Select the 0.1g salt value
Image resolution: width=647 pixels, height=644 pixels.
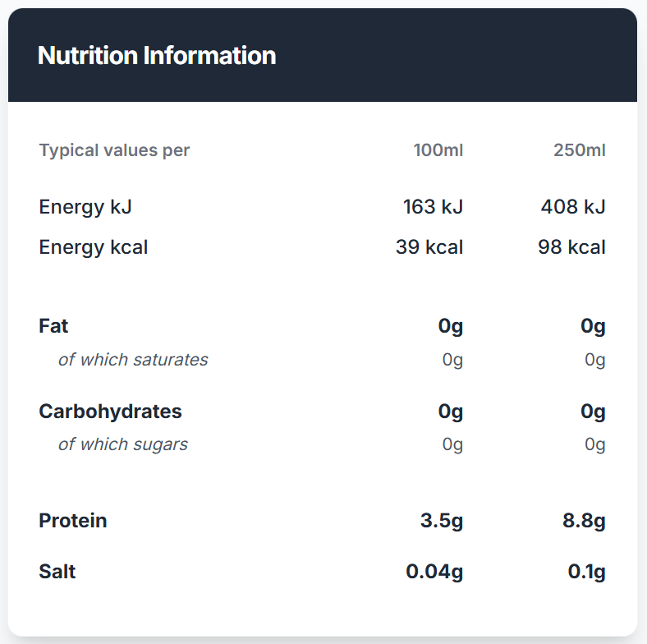(x=587, y=572)
